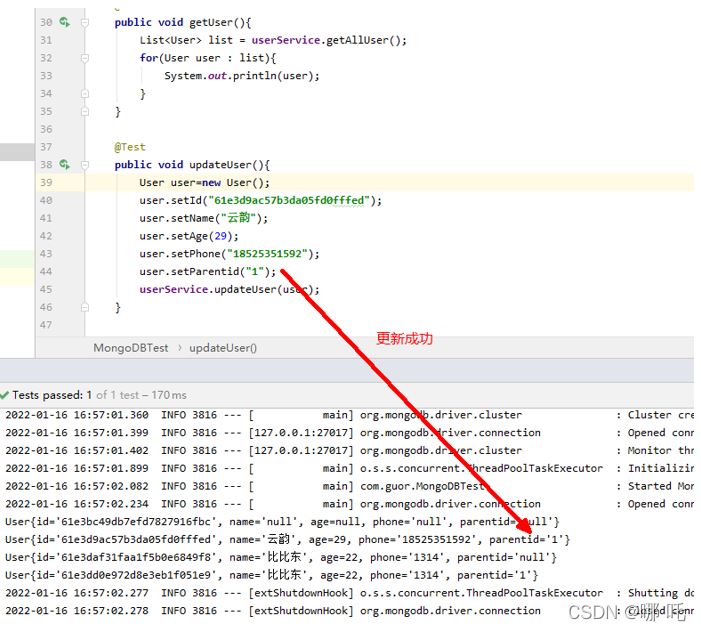
Task: Click the public void getUser() declaration
Action: point(183,22)
